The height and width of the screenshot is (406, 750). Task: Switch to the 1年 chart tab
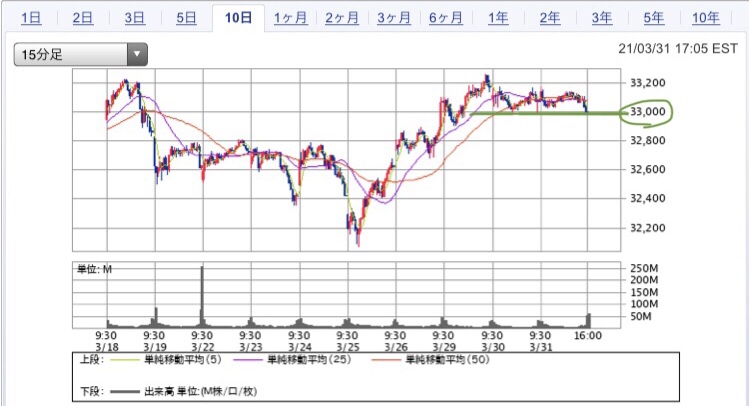498,18
